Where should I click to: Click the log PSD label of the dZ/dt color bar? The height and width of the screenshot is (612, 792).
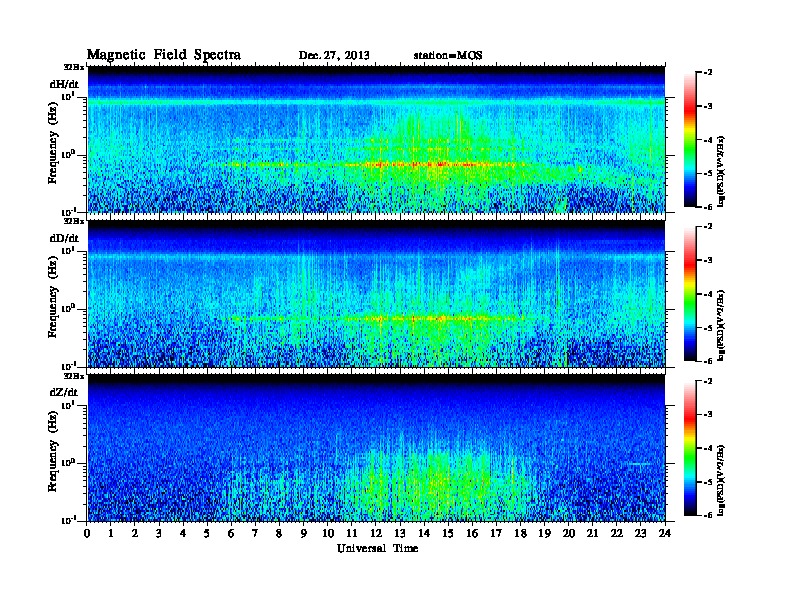tap(722, 480)
